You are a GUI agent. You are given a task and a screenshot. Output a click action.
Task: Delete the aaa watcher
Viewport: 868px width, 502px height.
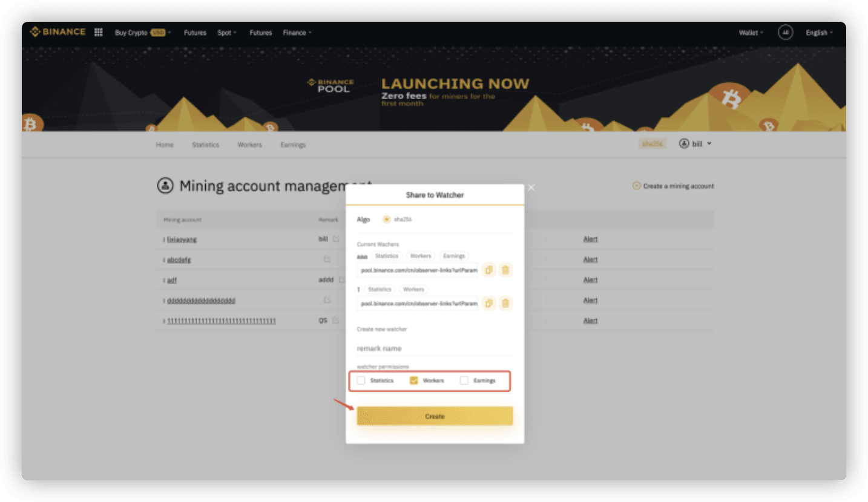pos(505,270)
